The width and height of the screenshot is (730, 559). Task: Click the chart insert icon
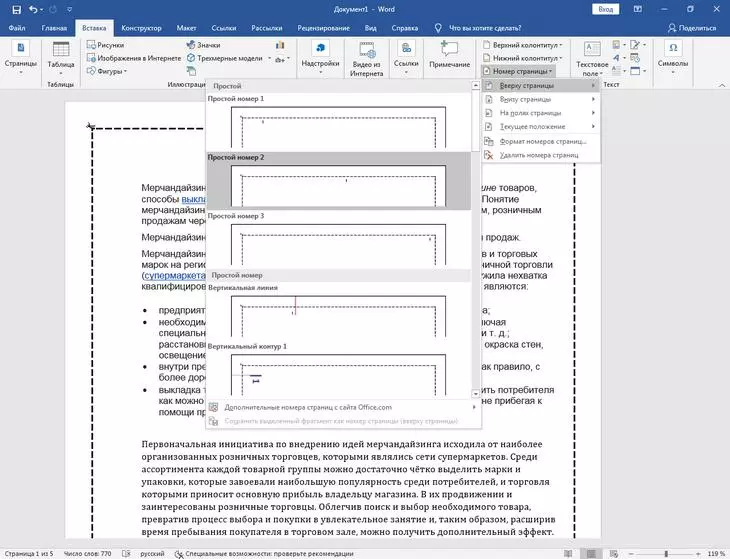click(280, 45)
